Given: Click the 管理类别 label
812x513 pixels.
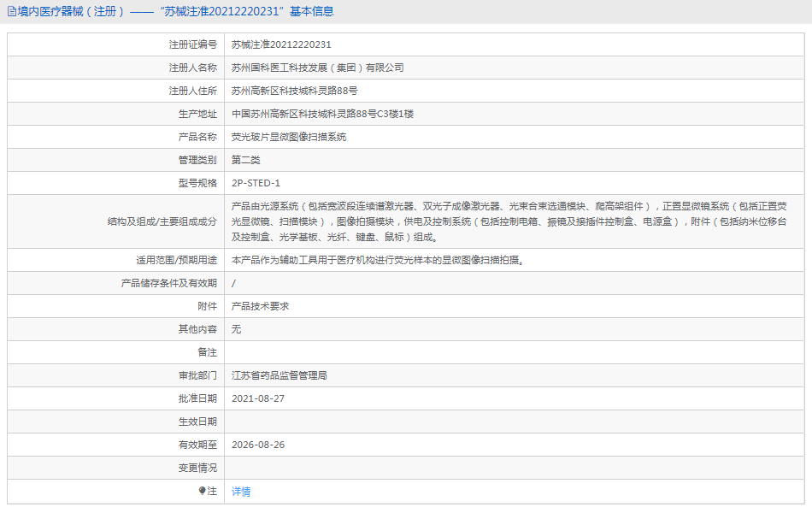Looking at the screenshot, I should tap(197, 160).
